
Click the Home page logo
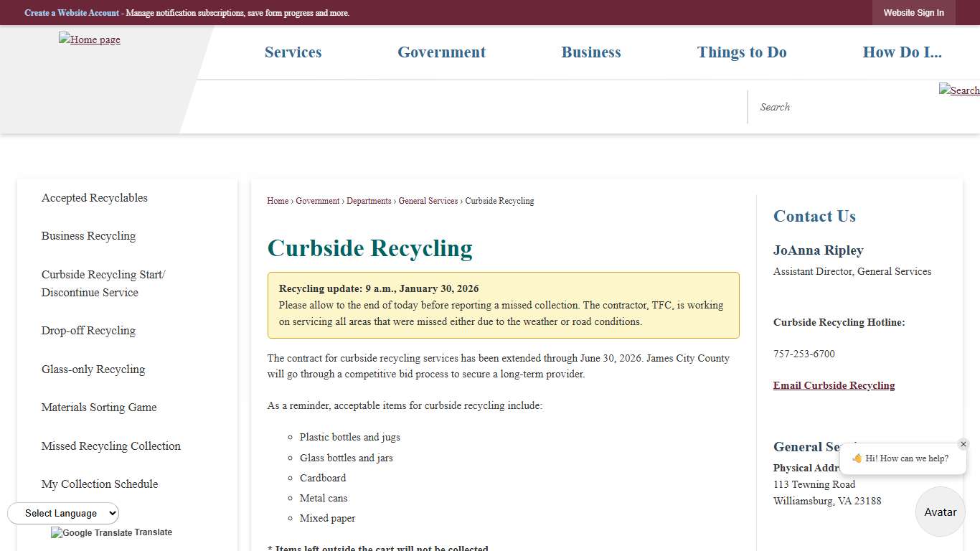point(89,39)
